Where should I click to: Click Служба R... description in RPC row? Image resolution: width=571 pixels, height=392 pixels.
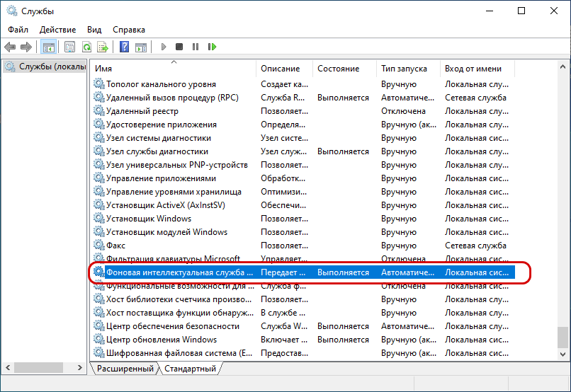(x=283, y=98)
